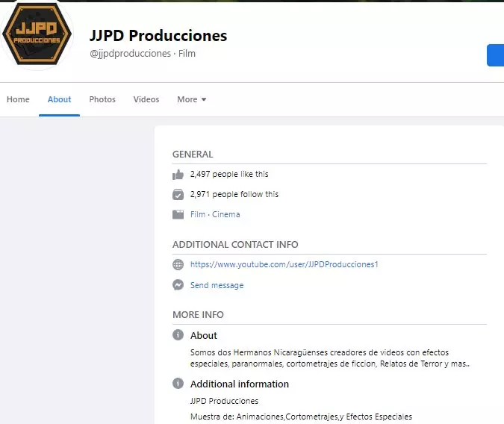Open the JJPD Producciones profile logo
Screen dimensions: 504x424
[37, 34]
